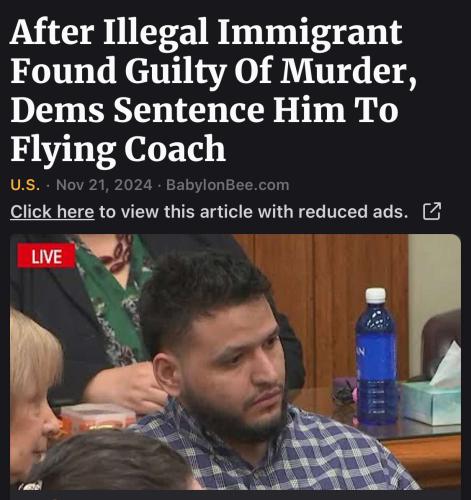Click 'Flying Coach' words in headline

(x=118, y=148)
